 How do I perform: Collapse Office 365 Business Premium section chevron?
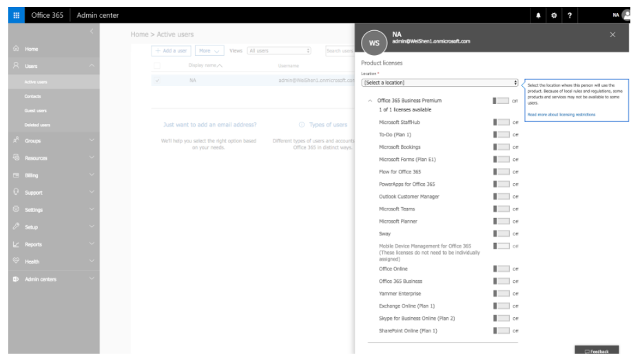(x=370, y=100)
